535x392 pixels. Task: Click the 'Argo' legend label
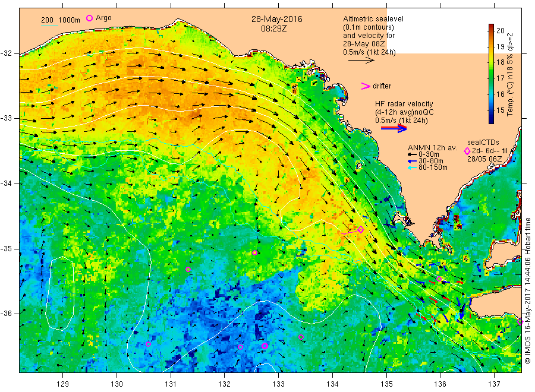coord(103,18)
